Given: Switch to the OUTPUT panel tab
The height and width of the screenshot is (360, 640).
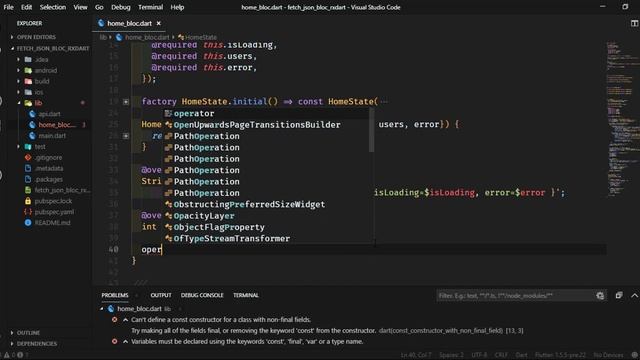Looking at the screenshot, I should (161, 295).
